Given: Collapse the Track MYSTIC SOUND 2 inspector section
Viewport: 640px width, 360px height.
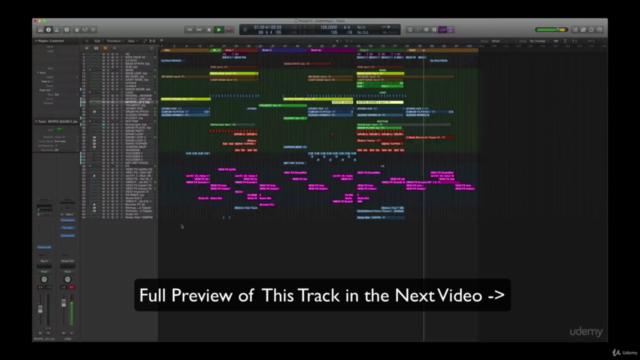Looking at the screenshot, I should [36, 122].
